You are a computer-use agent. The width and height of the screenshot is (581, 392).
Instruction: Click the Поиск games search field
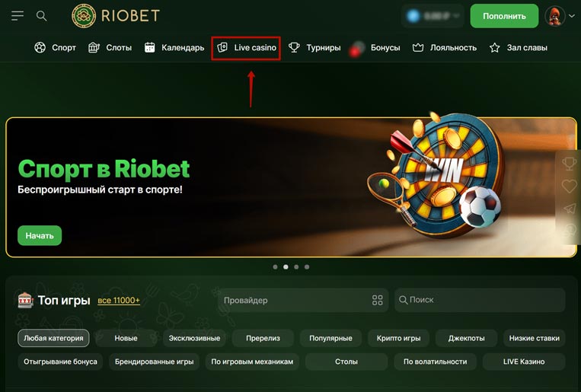[x=480, y=300]
